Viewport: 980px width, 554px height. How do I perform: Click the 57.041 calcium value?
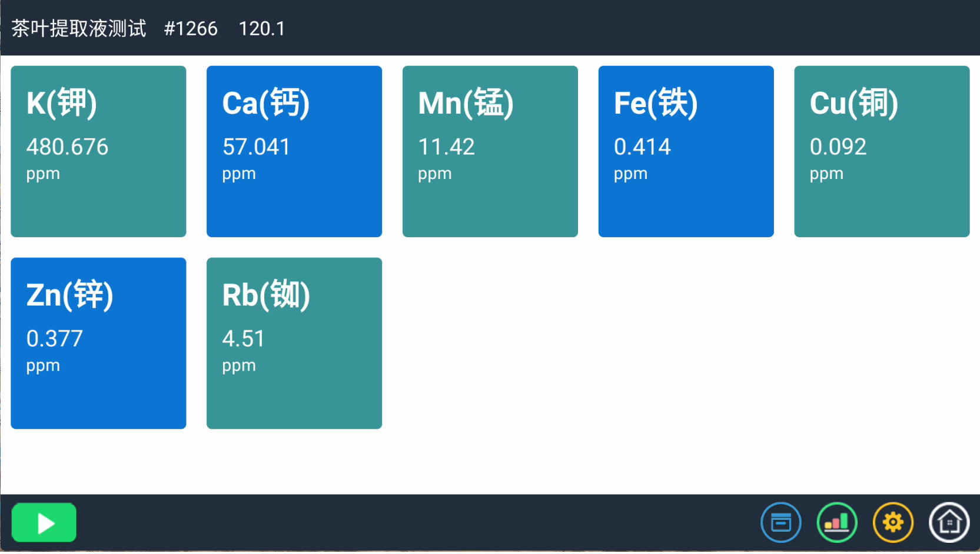coord(256,147)
